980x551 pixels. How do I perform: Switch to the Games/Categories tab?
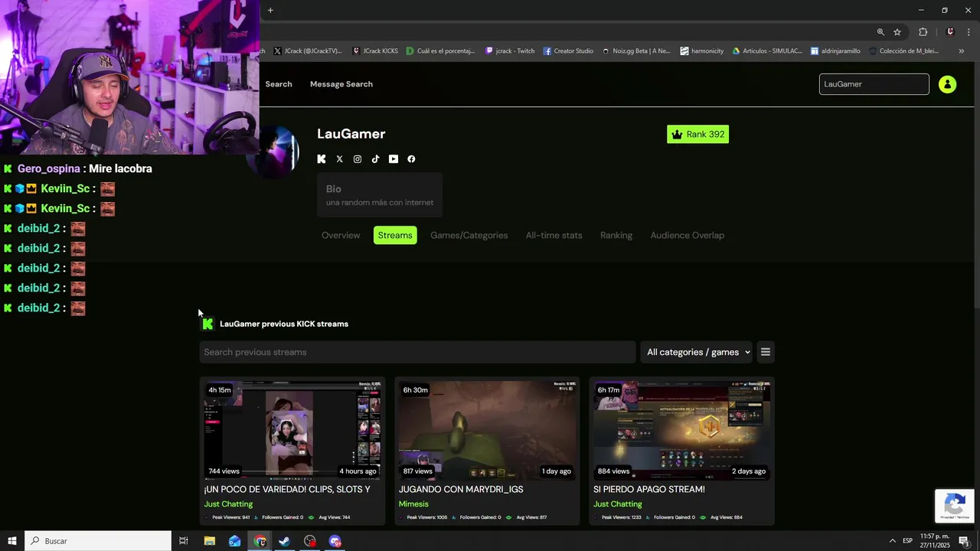[469, 235]
